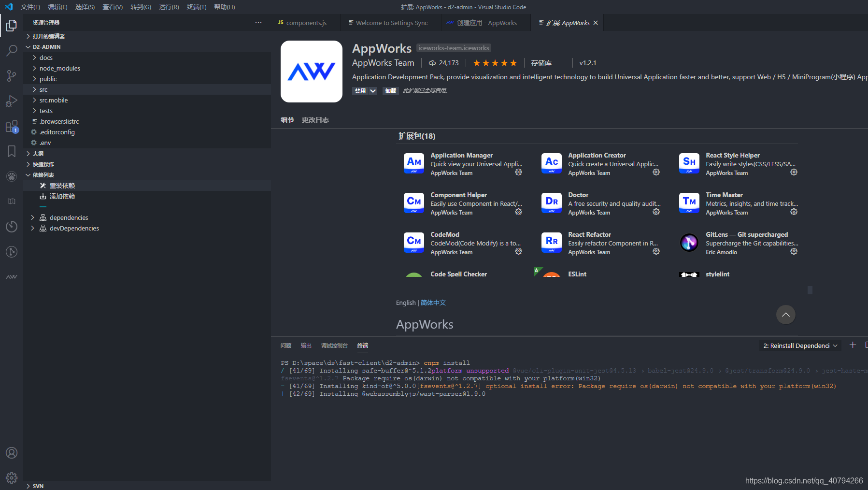Open the 文件(F) menu
This screenshot has height=490, width=868.
[x=30, y=7]
